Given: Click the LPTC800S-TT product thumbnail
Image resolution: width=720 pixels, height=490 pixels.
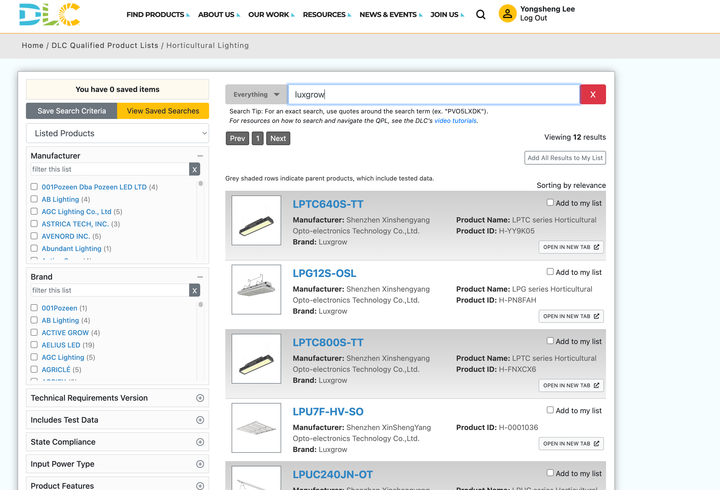Looking at the screenshot, I should (x=256, y=359).
